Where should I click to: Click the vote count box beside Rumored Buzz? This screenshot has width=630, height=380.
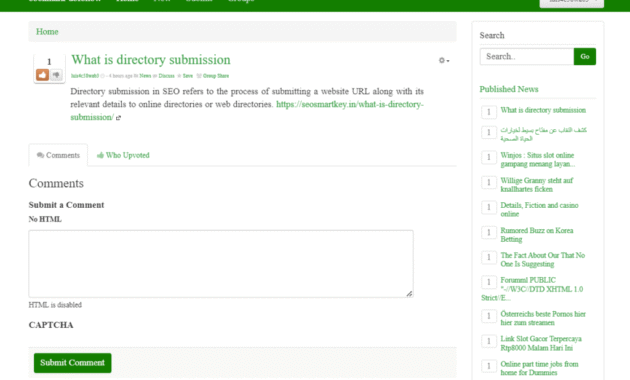click(x=489, y=233)
